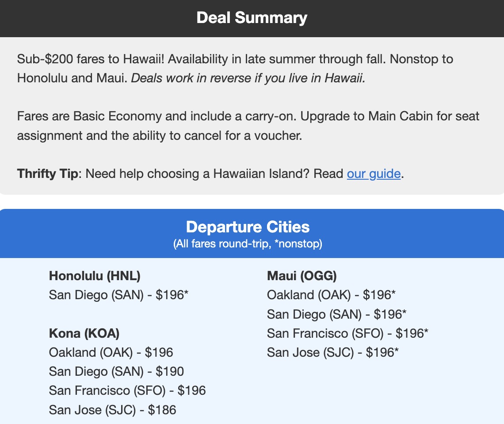This screenshot has width=504, height=424.
Task: Click the Honolulu (HNL) destination heading
Action: click(95, 276)
